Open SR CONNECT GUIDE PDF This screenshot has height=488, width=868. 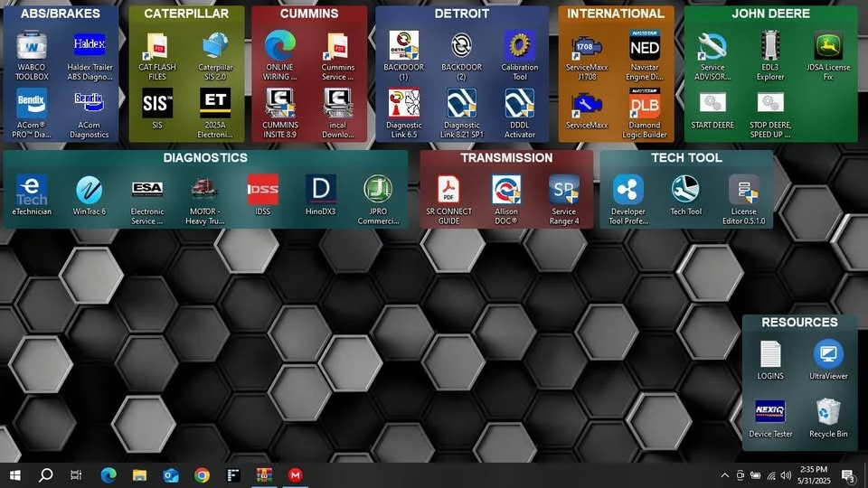449,200
